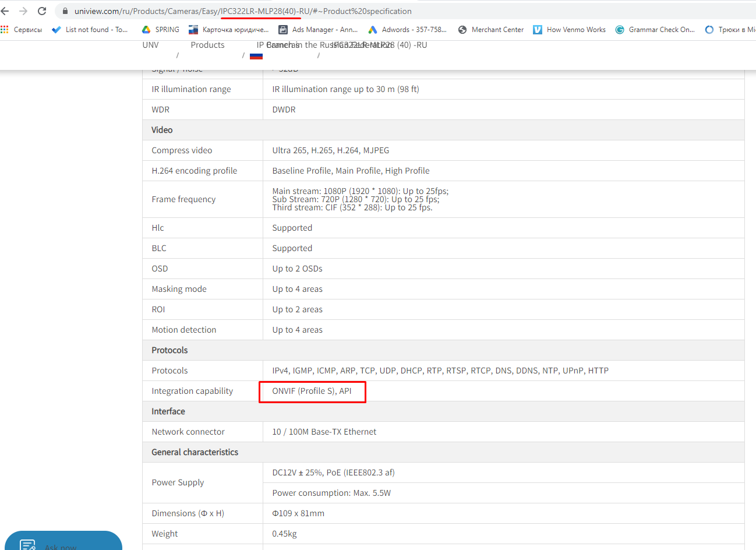Open the List not found bookmark

[x=90, y=30]
